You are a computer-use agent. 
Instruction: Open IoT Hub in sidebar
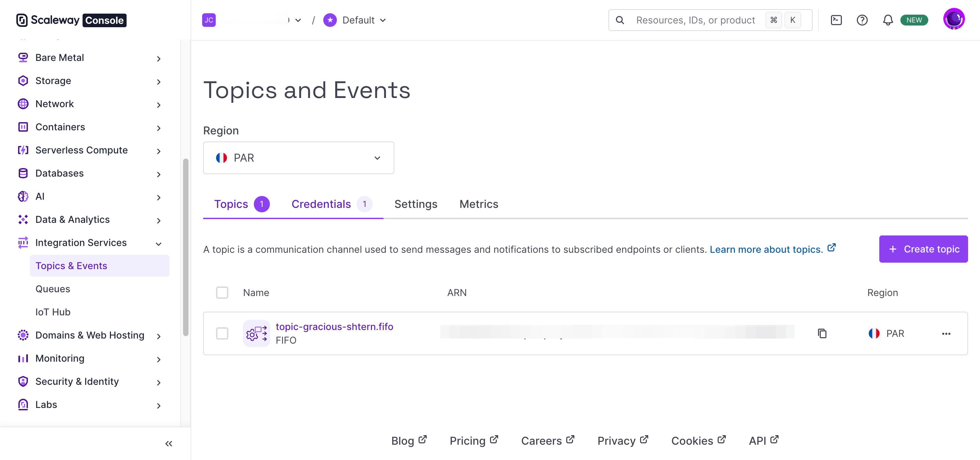click(53, 312)
